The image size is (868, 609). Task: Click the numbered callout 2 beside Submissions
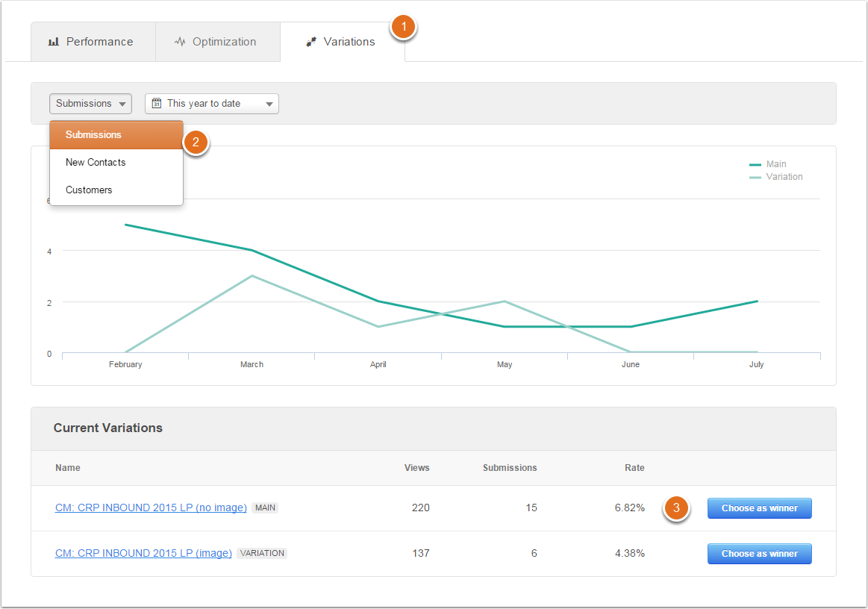pyautogui.click(x=195, y=142)
